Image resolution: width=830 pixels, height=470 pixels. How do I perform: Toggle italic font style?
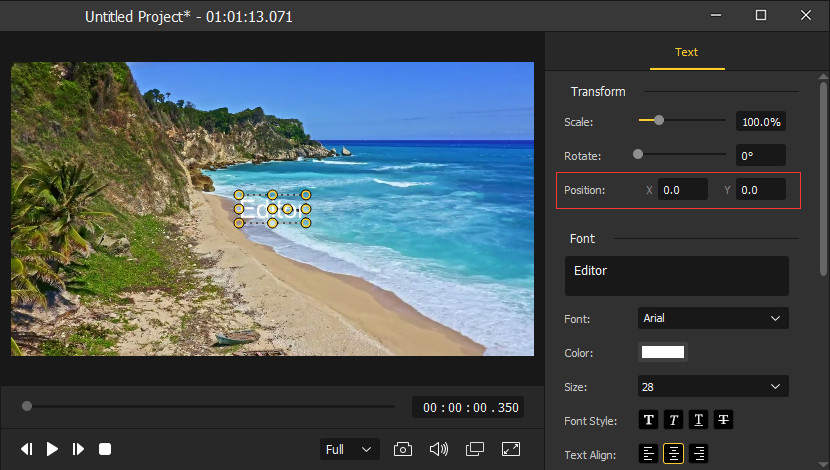tap(673, 421)
